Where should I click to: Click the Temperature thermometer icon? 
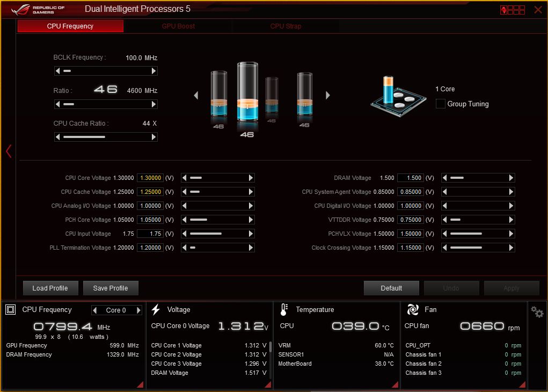[284, 309]
